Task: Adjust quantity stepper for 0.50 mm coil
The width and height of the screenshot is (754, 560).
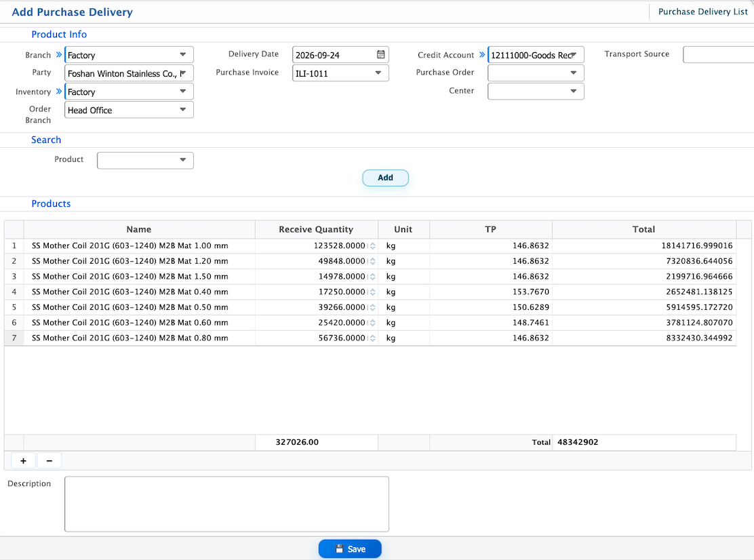Action: [373, 307]
